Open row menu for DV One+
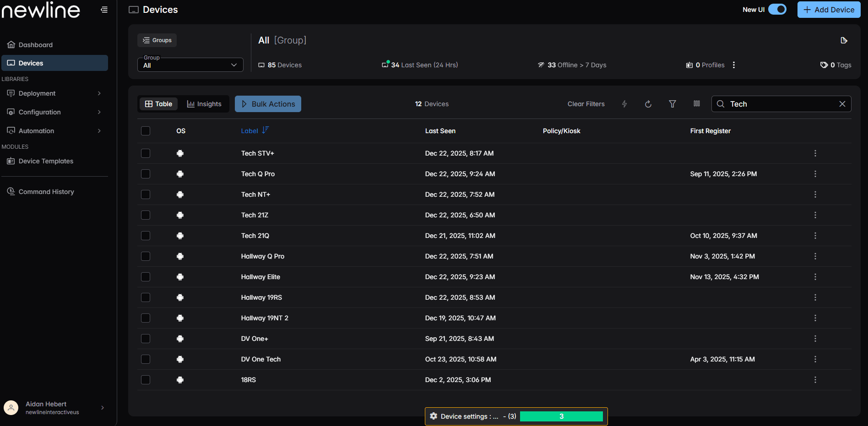This screenshot has height=426, width=868. point(815,339)
